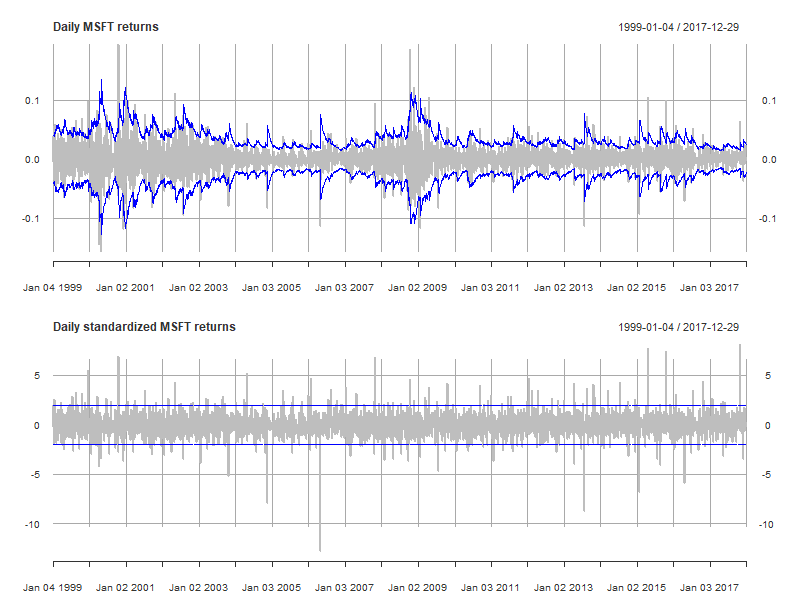The image size is (800, 600).
Task: Click "Jan 04 1999" on the standardized returns x-axis
Action: [53, 588]
